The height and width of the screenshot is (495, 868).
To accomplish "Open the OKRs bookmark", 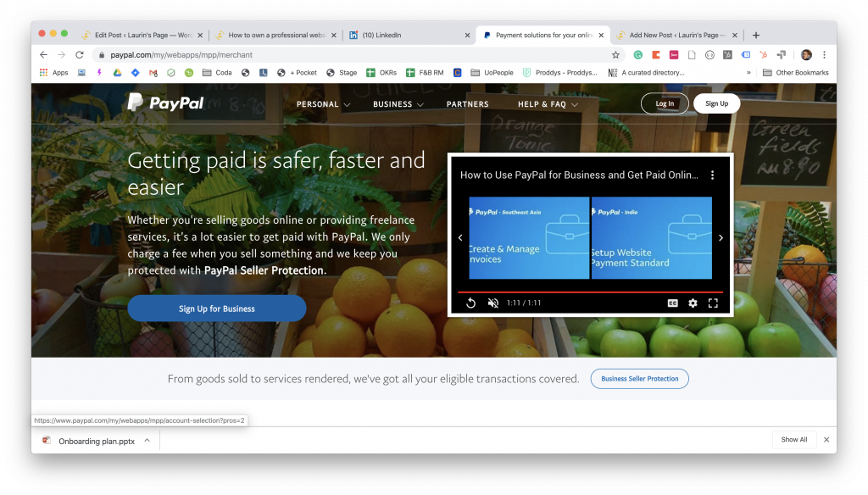I will [381, 73].
